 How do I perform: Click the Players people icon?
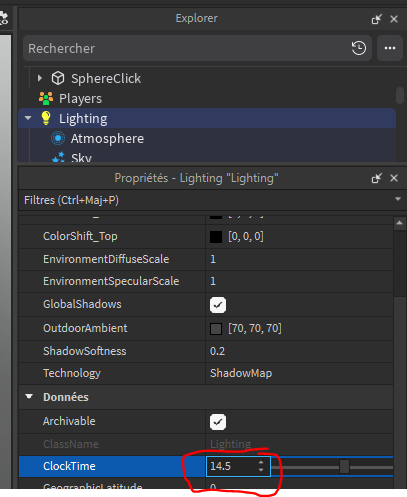click(46, 98)
